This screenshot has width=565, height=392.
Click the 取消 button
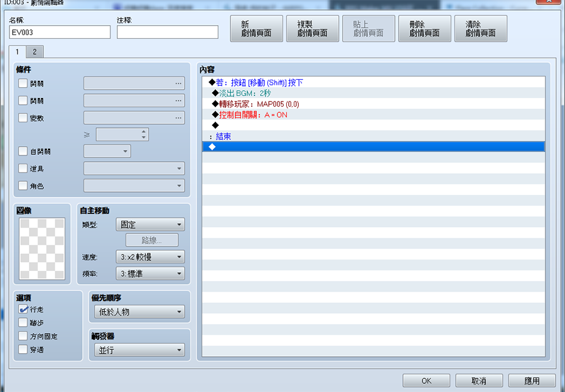[479, 381]
